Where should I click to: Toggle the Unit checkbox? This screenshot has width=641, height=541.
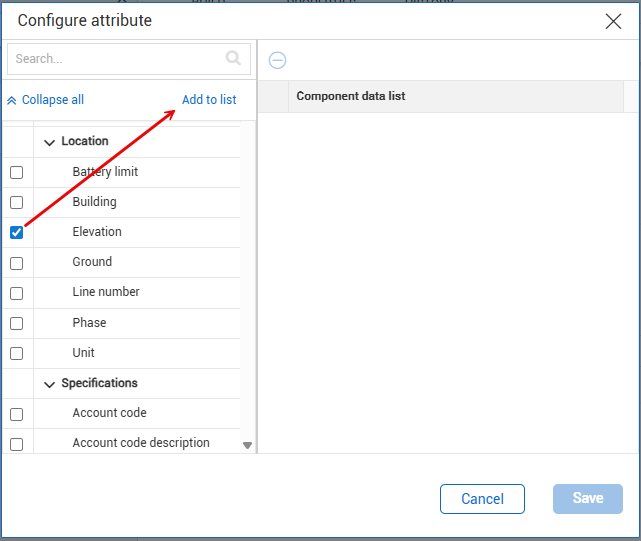point(16,353)
